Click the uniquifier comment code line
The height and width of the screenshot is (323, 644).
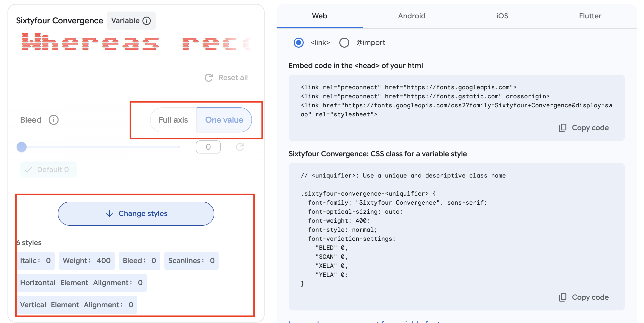(403, 176)
